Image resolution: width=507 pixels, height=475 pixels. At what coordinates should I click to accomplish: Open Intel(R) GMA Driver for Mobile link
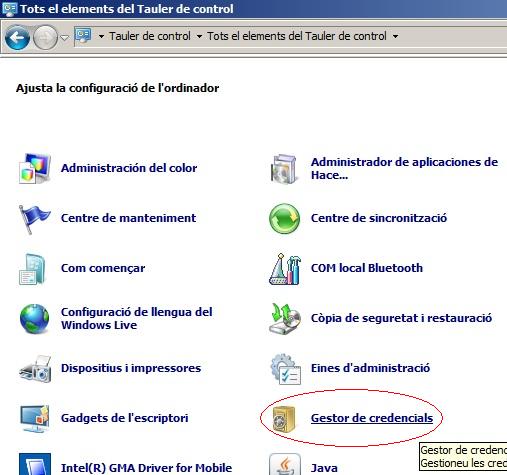[146, 468]
